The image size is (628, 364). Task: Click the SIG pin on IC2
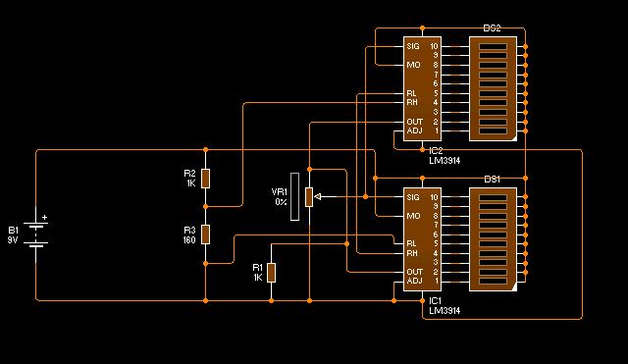point(413,46)
